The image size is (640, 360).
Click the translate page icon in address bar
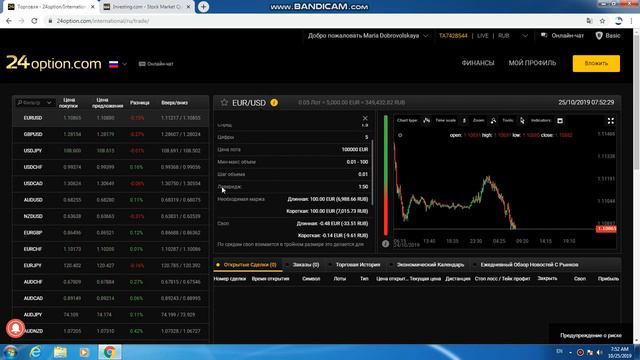pyautogui.click(x=589, y=21)
